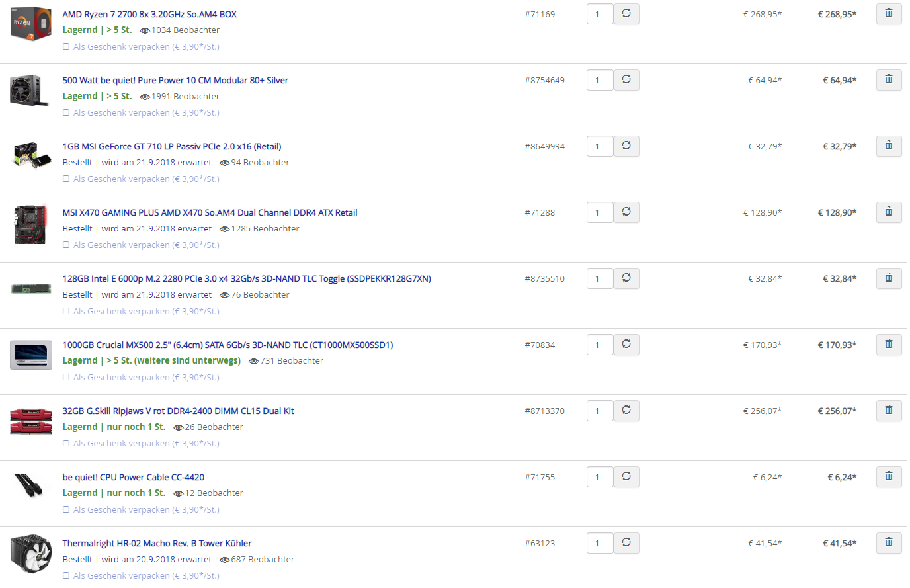Click article number #8754649
Screen dimensions: 910x588
(x=544, y=80)
